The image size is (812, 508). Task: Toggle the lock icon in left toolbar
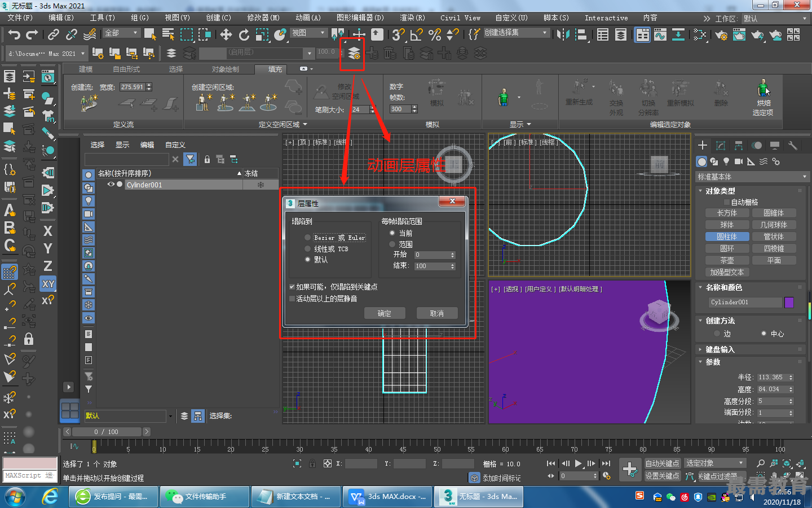point(29,339)
